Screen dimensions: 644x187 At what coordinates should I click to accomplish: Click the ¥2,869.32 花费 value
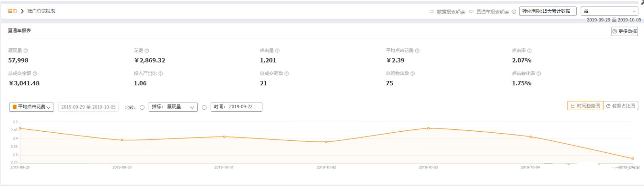click(x=149, y=60)
